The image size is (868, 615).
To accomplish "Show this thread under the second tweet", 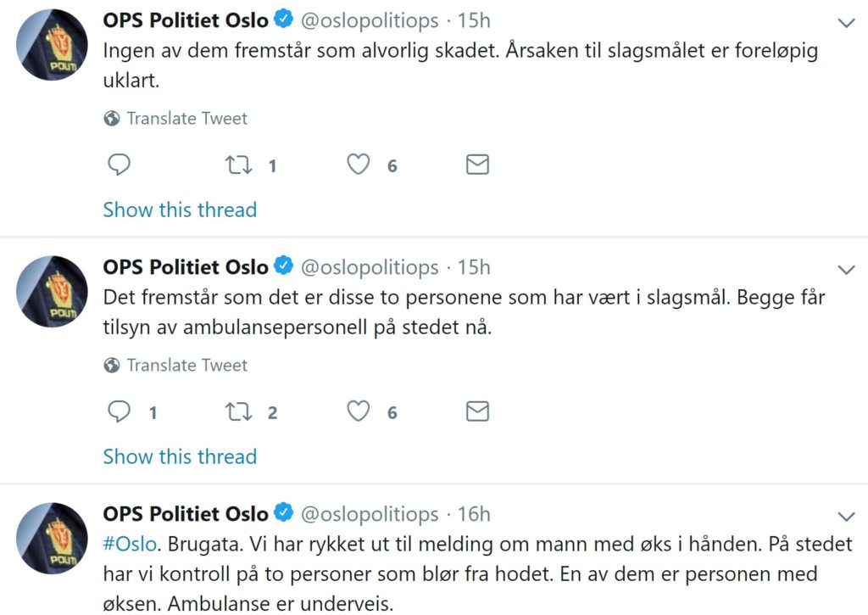I will coord(180,456).
